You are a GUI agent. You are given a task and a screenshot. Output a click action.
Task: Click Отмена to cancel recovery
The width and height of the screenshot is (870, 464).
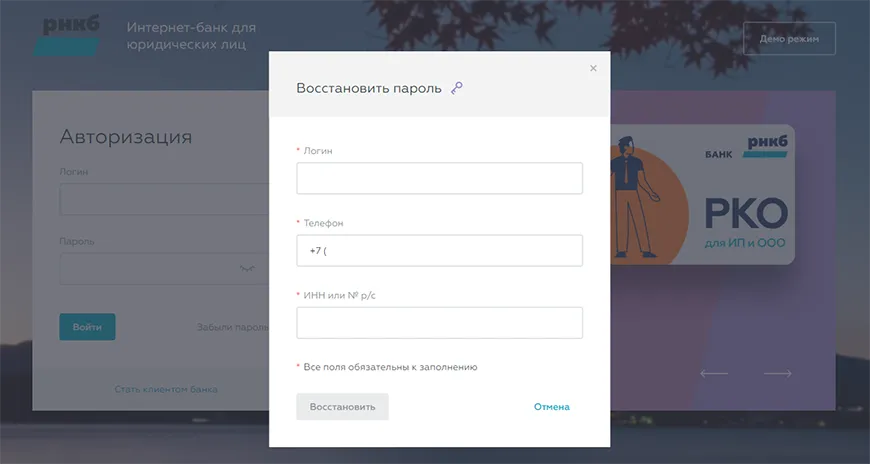tap(551, 407)
